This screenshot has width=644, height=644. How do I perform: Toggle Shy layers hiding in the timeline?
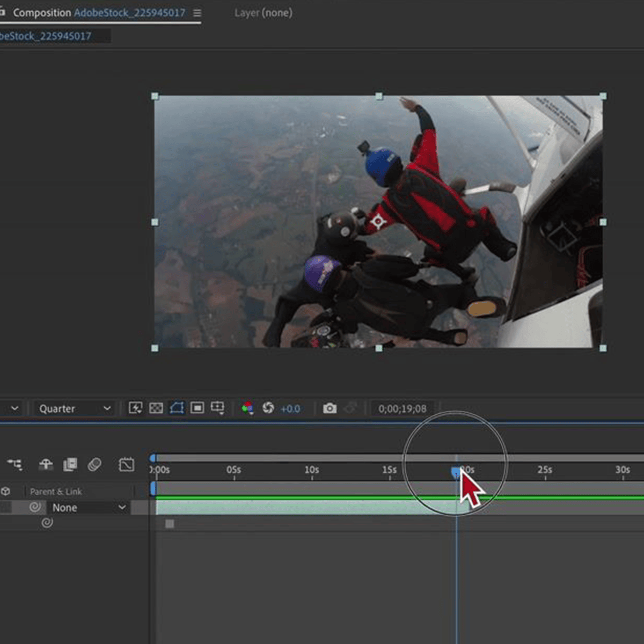(46, 464)
